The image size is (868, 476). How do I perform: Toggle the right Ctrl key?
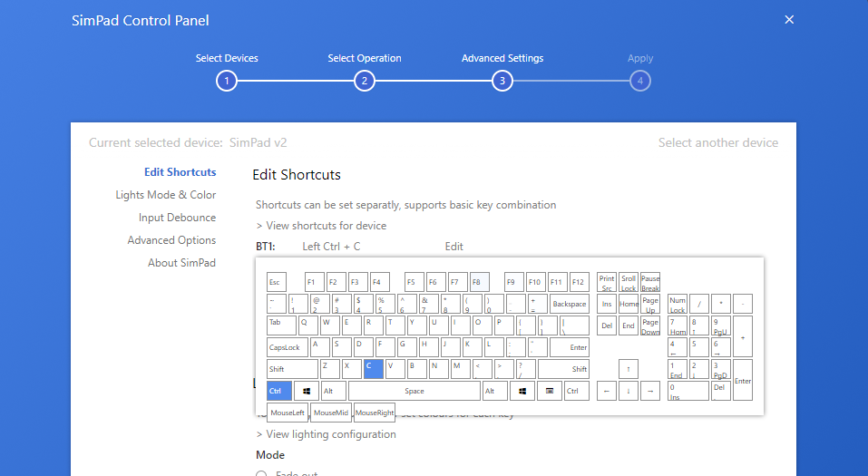(x=576, y=391)
